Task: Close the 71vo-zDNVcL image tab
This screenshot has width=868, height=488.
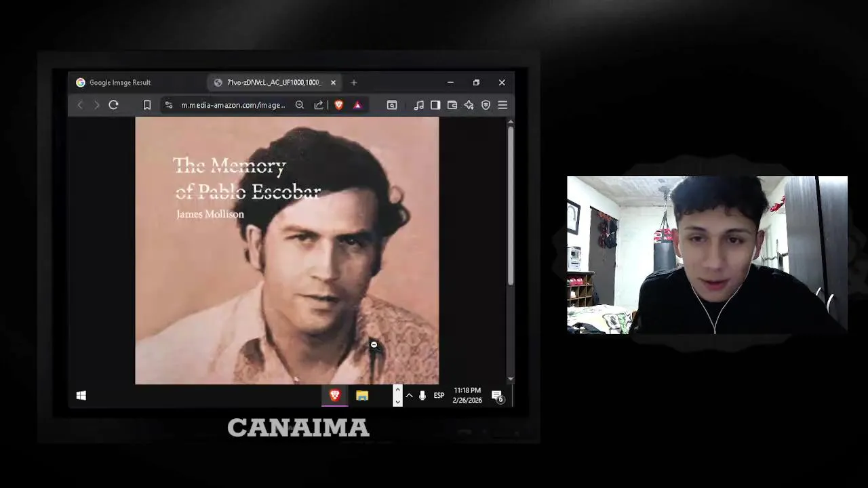Action: [x=333, y=83]
